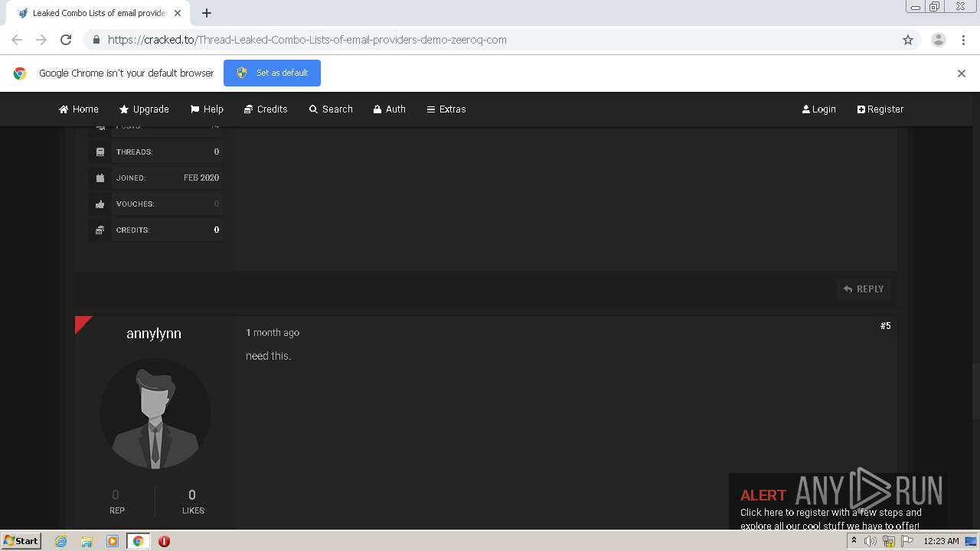Image resolution: width=980 pixels, height=551 pixels.
Task: Dismiss the default browser notification bar
Action: pyautogui.click(x=962, y=73)
